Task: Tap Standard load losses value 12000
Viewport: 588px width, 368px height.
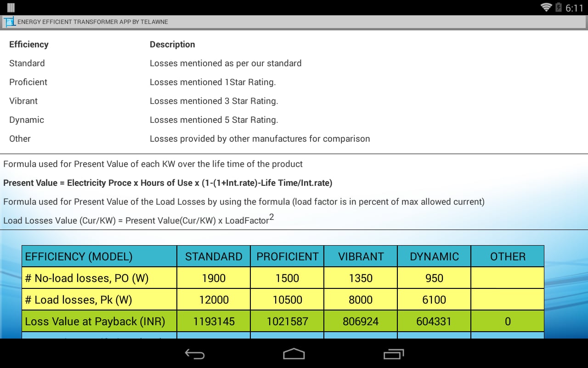Action: 214,299
